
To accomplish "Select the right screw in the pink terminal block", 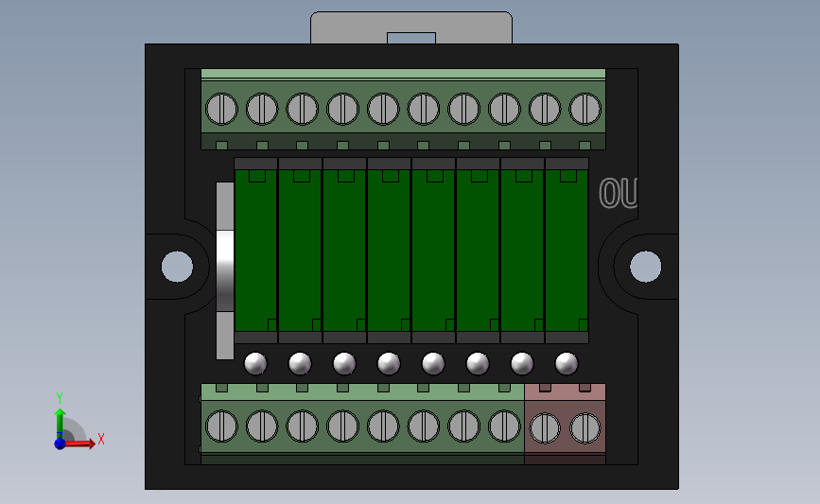I will [585, 428].
